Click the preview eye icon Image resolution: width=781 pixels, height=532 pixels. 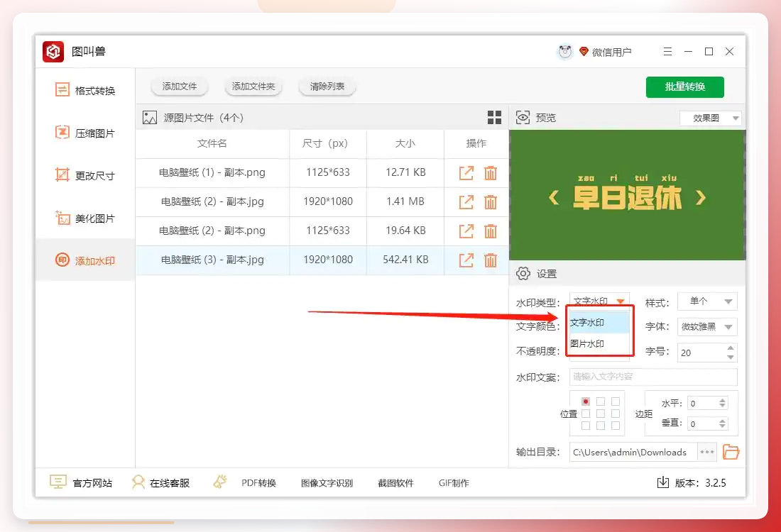point(523,118)
